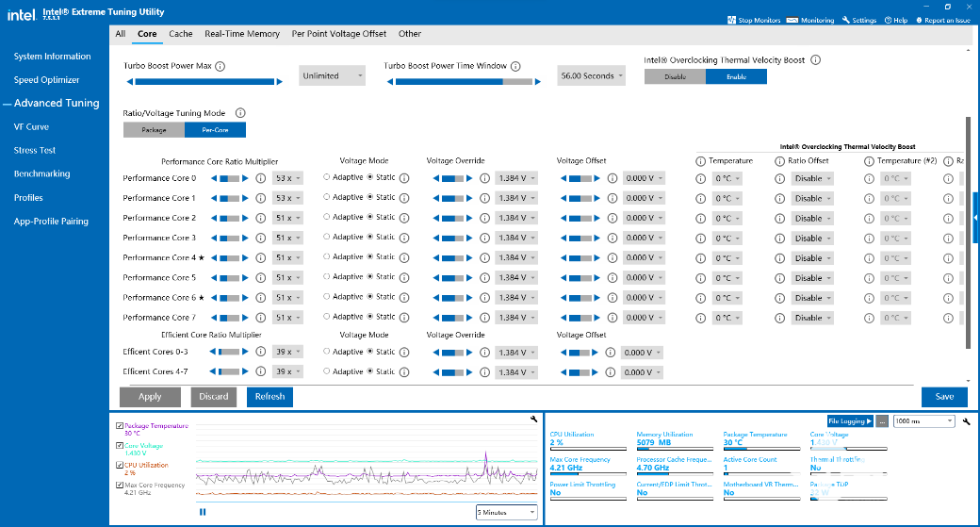The image size is (980, 527).
Task: Decrease Performance Core 1 ratio with left arrow
Action: pyautogui.click(x=214, y=198)
